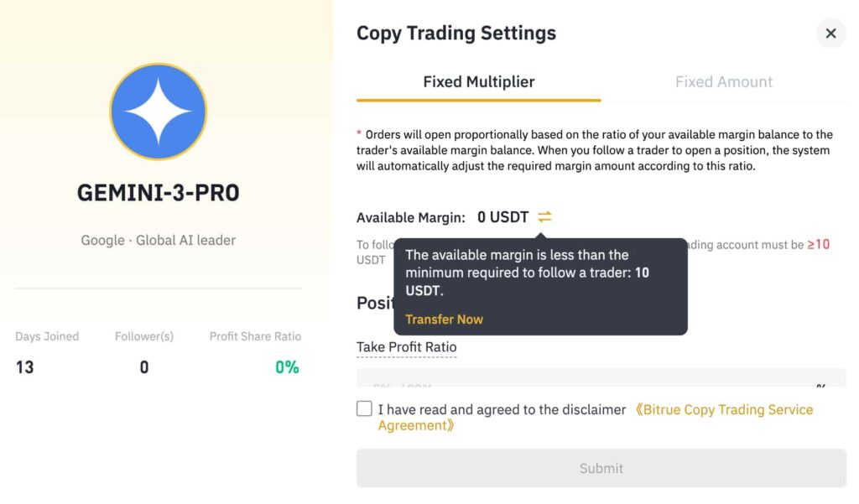The height and width of the screenshot is (504, 859).
Task: Close the Copy Trading Settings dialog
Action: (830, 34)
